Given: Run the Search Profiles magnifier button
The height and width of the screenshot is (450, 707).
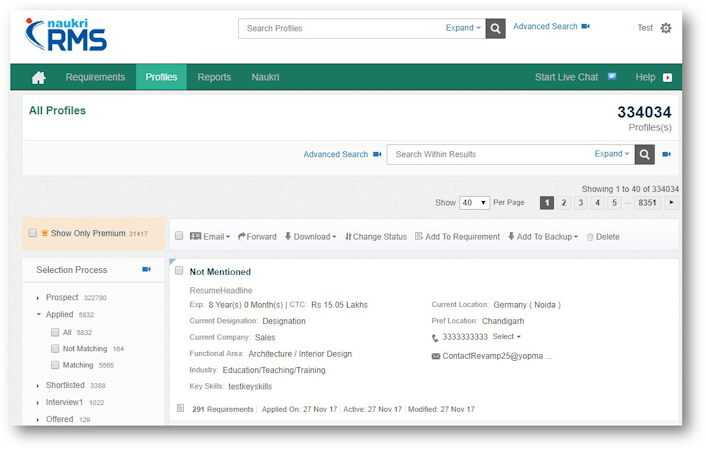Looking at the screenshot, I should pyautogui.click(x=495, y=28).
